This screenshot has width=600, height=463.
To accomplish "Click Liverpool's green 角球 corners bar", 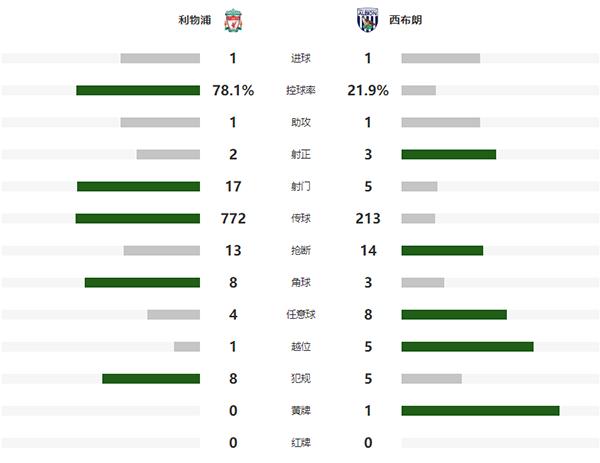I will (x=141, y=282).
